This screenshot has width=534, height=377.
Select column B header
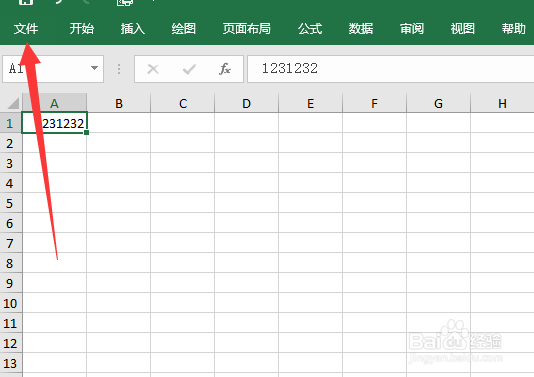click(x=119, y=103)
